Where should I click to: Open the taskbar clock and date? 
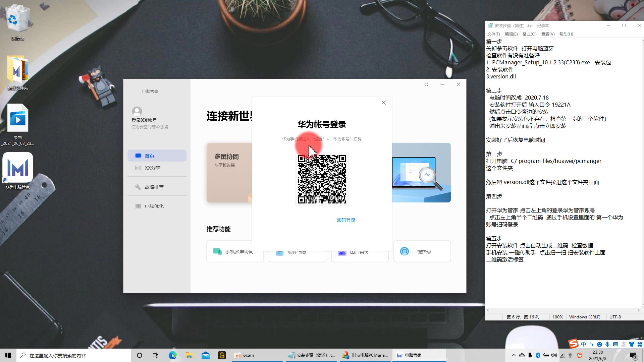point(598,355)
